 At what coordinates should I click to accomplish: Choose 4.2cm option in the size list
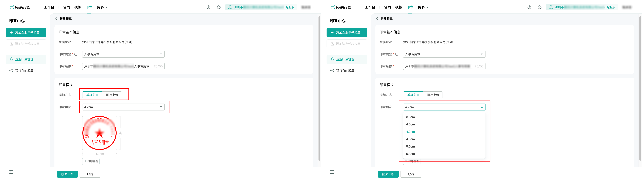(x=444, y=132)
